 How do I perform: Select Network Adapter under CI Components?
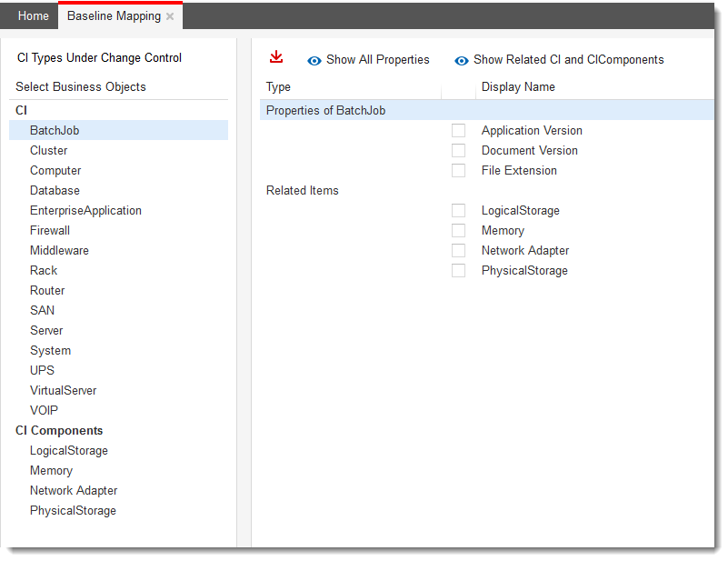click(x=74, y=491)
